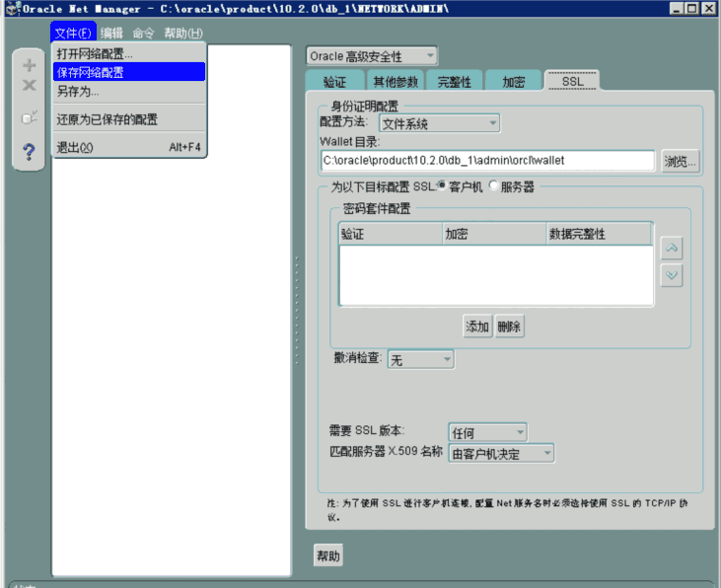Close the Oracle Net Manager window
Screen dimensions: 721x588
pyautogui.click(x=708, y=8)
